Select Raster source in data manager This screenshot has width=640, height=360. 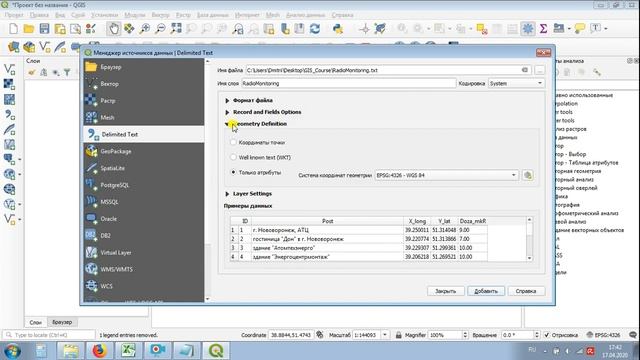coord(144,100)
